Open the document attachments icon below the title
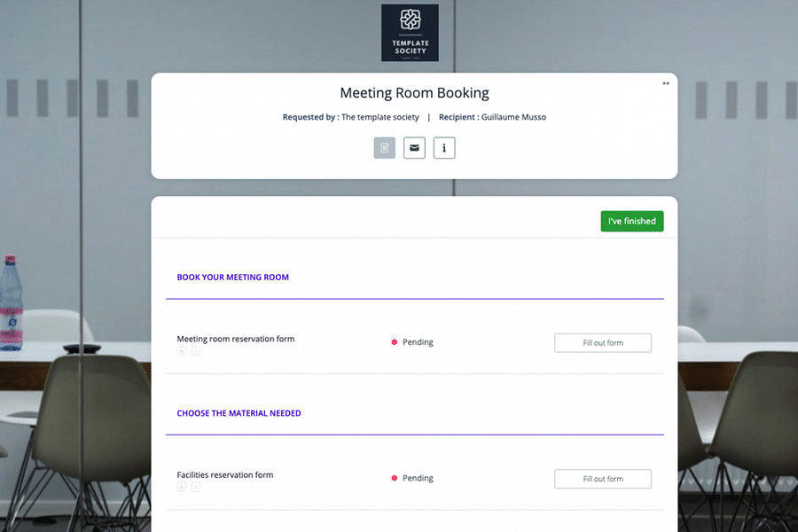 pos(384,147)
